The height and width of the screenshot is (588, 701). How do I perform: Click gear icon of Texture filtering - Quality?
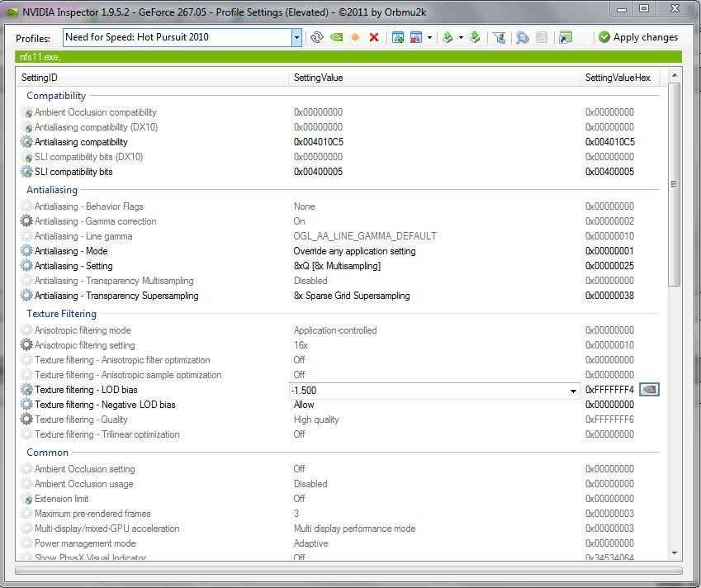tap(26, 420)
